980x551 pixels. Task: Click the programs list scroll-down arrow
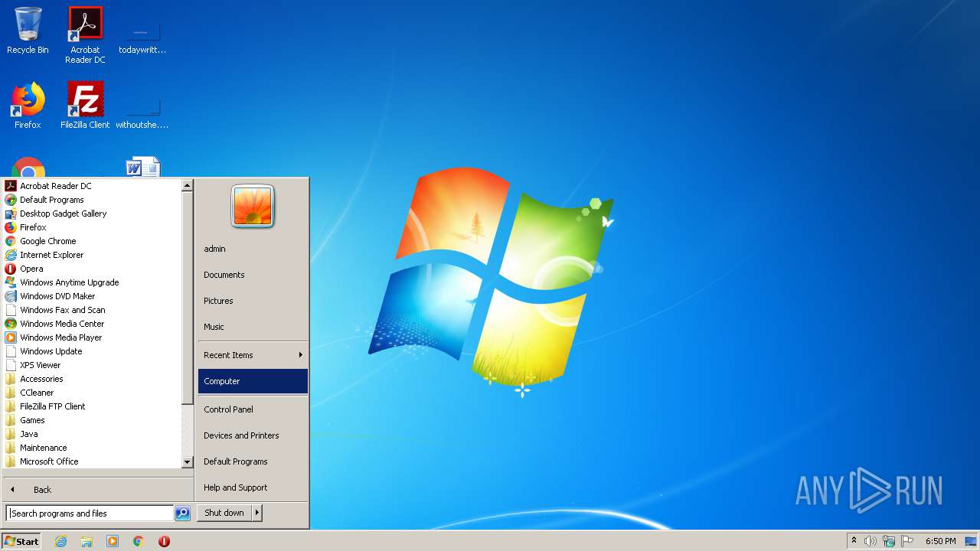click(x=187, y=462)
